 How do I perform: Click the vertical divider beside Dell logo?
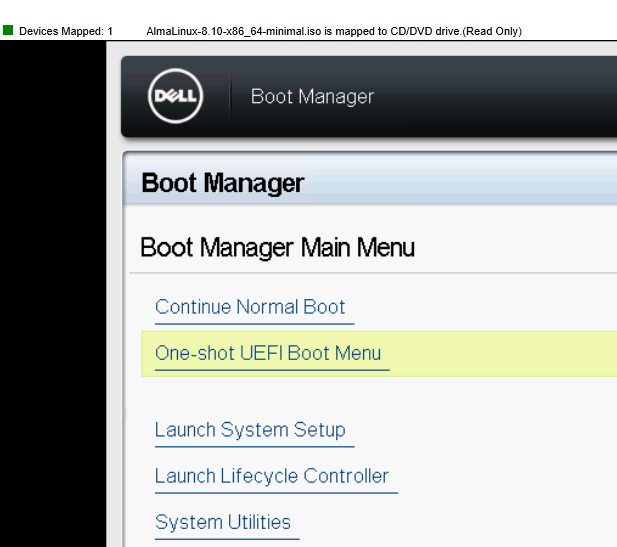tap(230, 97)
